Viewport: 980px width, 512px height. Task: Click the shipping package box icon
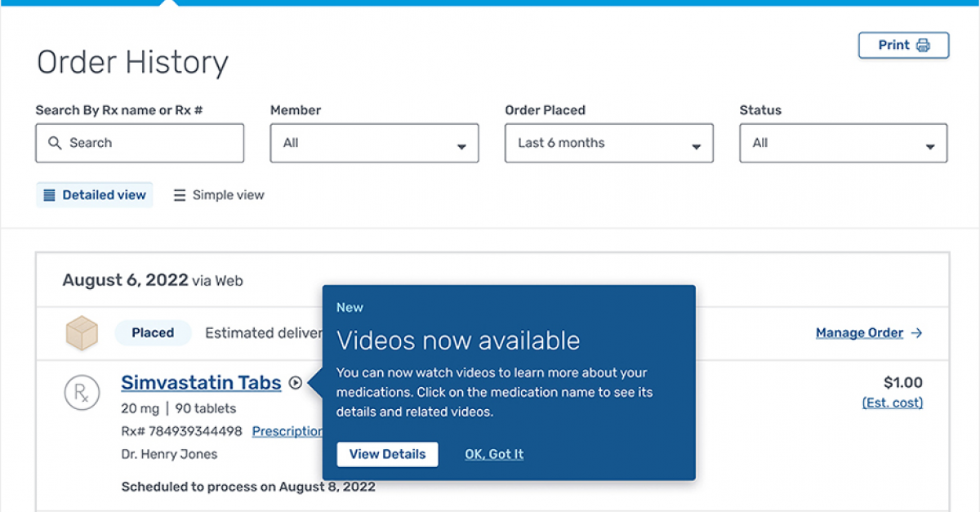[82, 332]
